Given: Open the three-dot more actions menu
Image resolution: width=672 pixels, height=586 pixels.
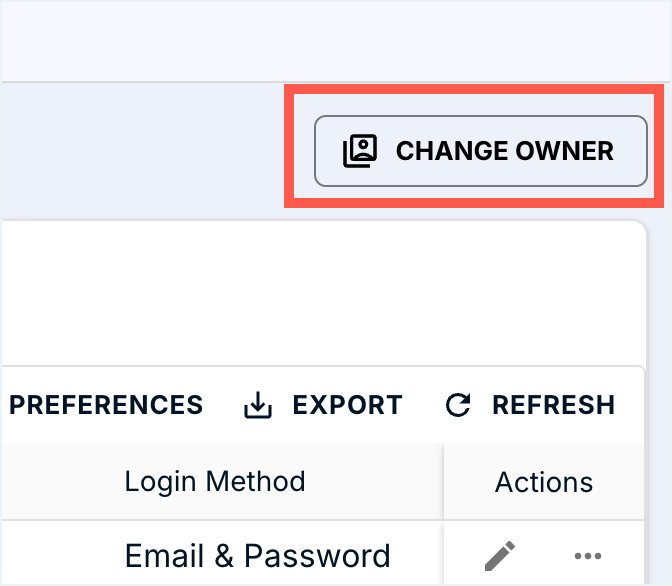Looking at the screenshot, I should [x=588, y=556].
